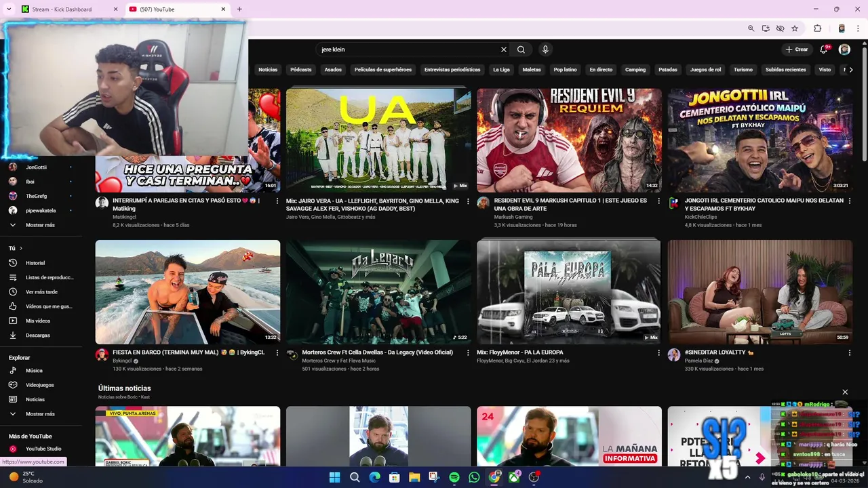Bookmark this page with the star icon
Viewport: 868px width, 488px height.
795,28
